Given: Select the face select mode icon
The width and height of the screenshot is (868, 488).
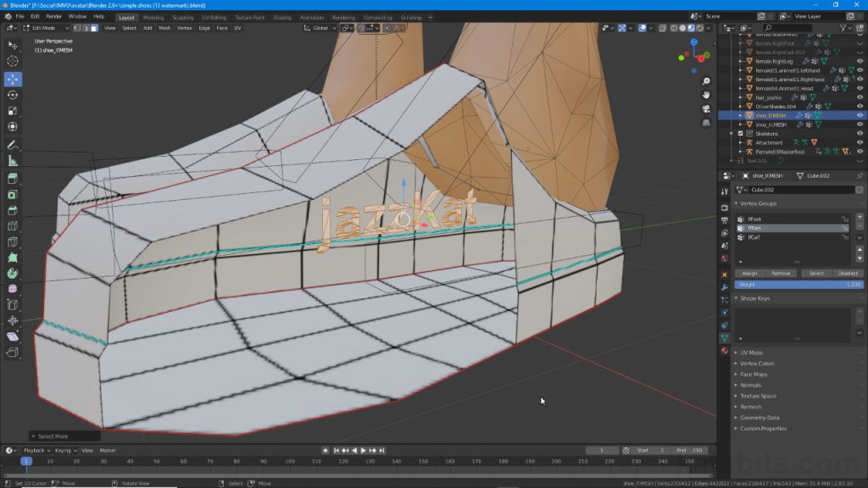Looking at the screenshot, I should 94,28.
